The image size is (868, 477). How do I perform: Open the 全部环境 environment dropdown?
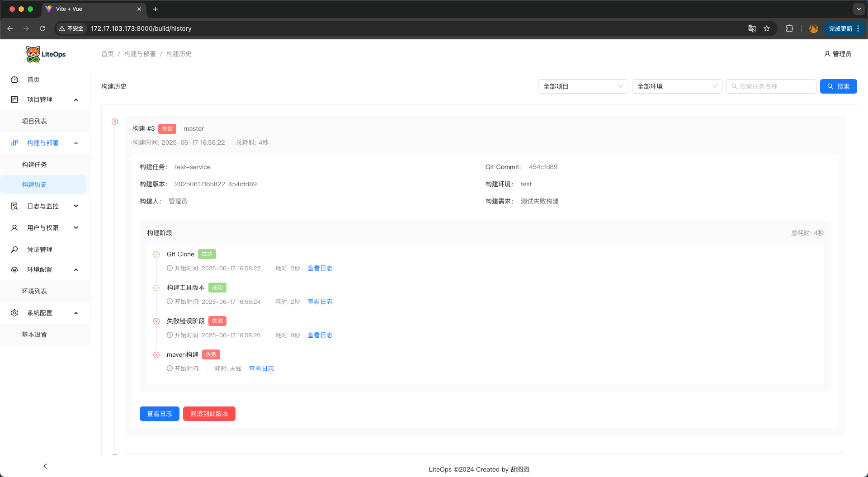(x=677, y=86)
